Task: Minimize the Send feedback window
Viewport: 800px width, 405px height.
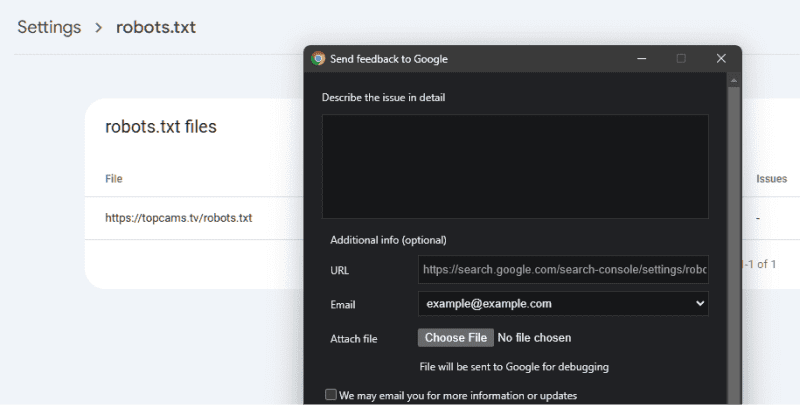Action: (641, 59)
